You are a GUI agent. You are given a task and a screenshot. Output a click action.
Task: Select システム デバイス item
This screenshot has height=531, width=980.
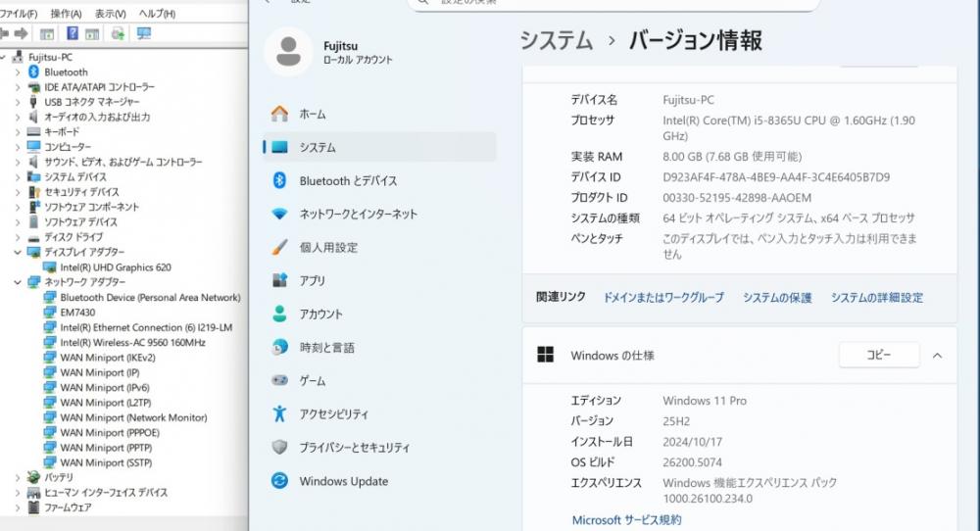(75, 176)
